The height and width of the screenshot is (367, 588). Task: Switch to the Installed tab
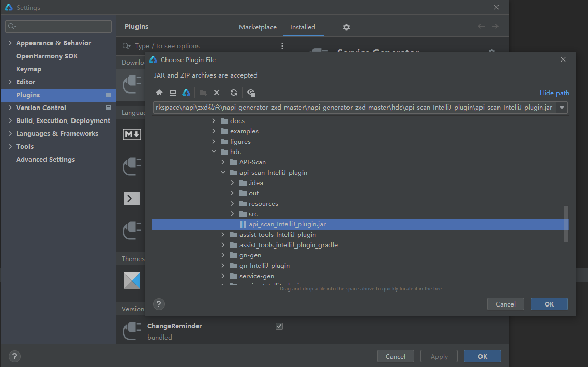click(x=303, y=27)
